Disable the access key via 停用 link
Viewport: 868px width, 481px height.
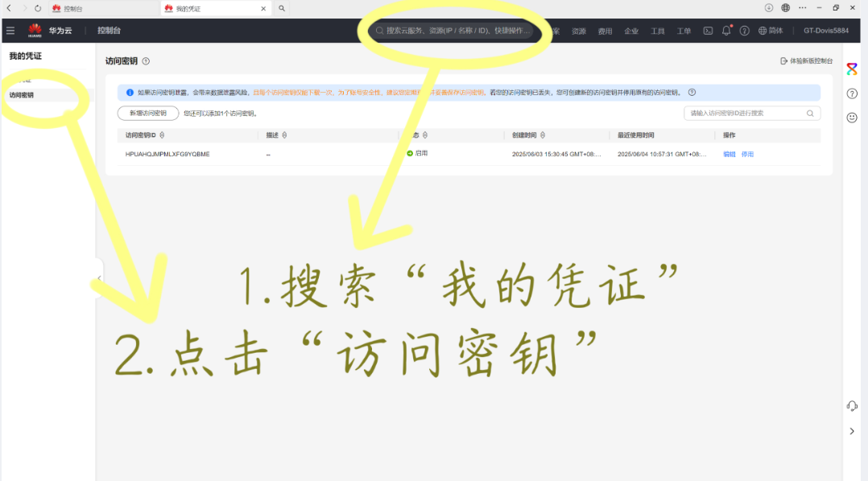(747, 154)
